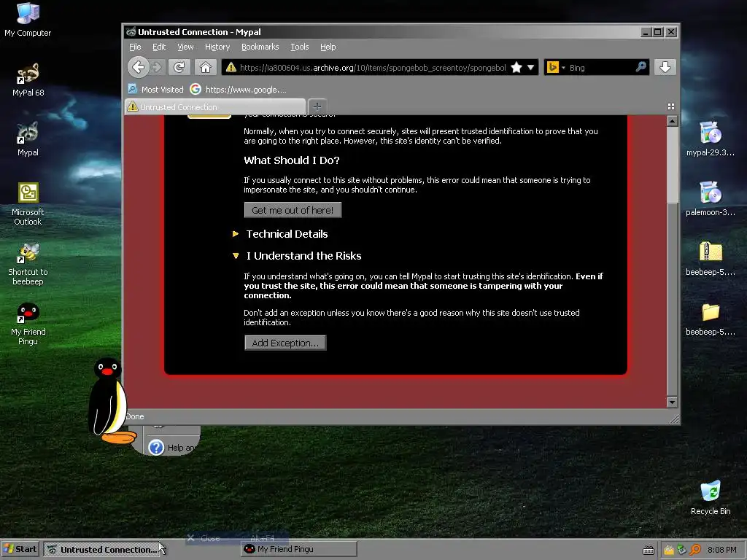Open the View menu
This screenshot has height=560, width=747.
pyautogui.click(x=185, y=47)
